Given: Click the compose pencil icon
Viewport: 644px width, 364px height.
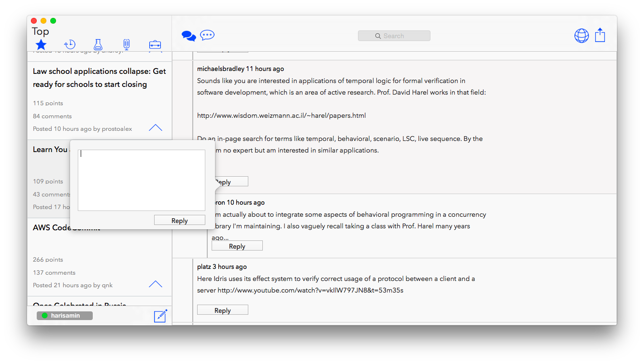Looking at the screenshot, I should tap(160, 316).
